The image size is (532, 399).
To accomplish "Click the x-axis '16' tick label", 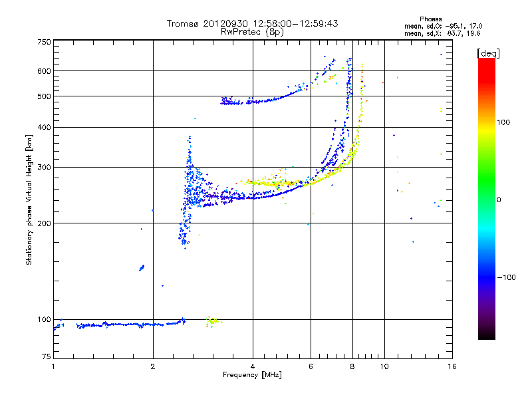I will (452, 366).
